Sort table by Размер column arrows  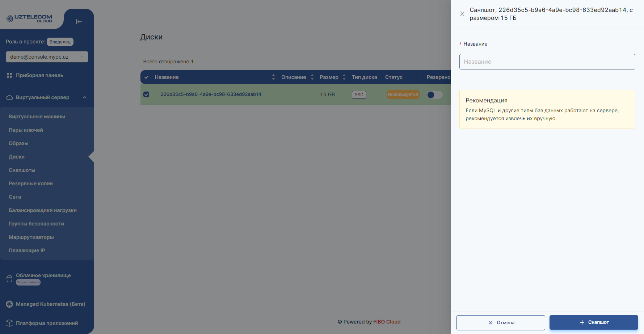point(344,77)
